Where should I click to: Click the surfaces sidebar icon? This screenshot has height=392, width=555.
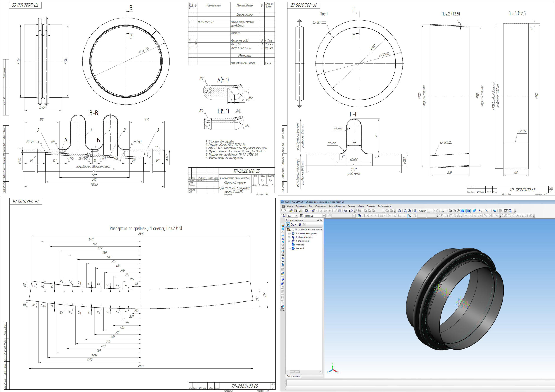[x=283, y=236]
